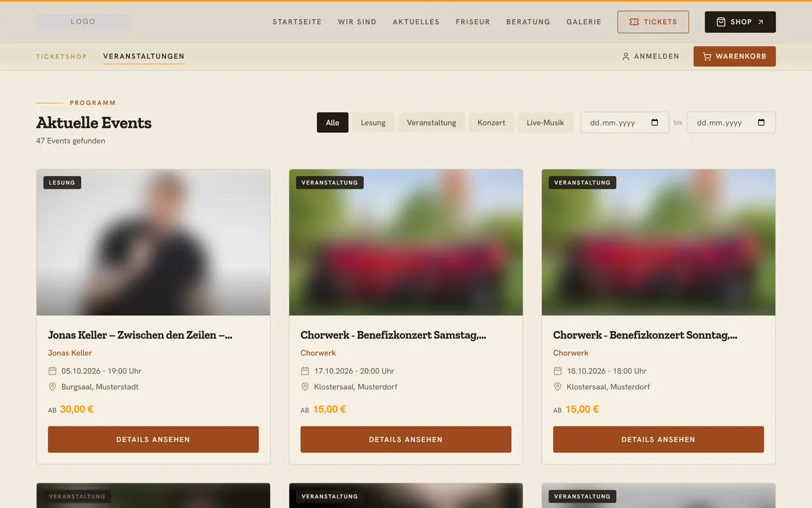Screen dimensions: 812x508
Task: Click calendar icon beside 18.10.2026 - 18:00 Uhr
Action: (558, 371)
